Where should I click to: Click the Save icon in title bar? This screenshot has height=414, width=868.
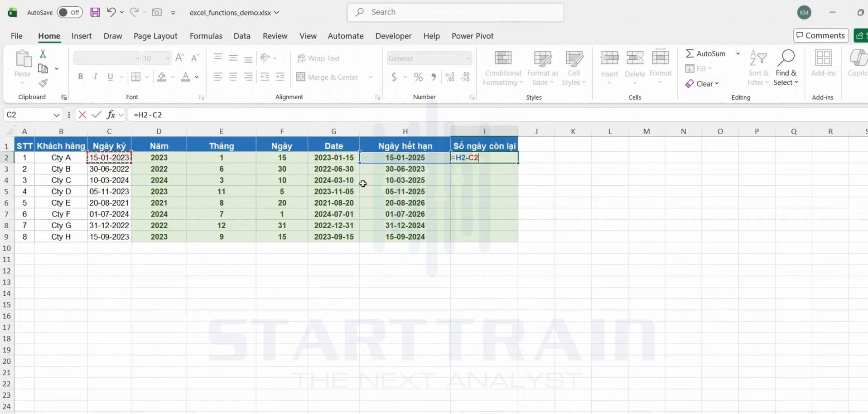95,12
